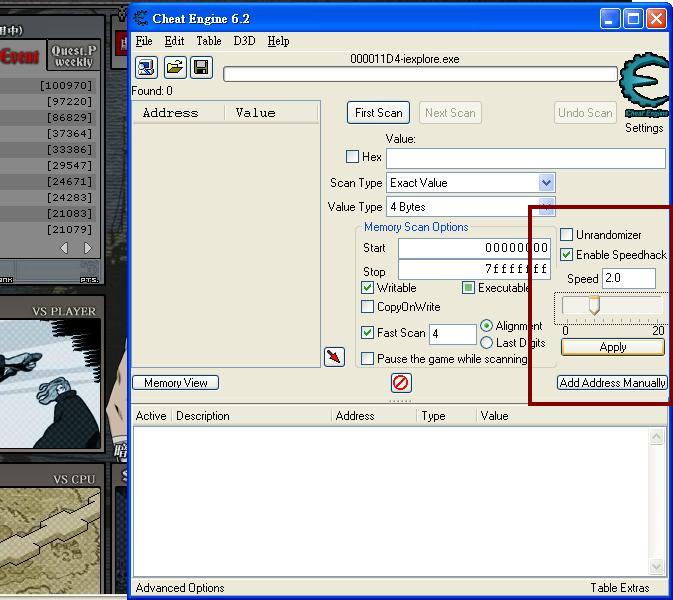The height and width of the screenshot is (600, 673).
Task: Click the First Scan button
Action: [x=378, y=113]
